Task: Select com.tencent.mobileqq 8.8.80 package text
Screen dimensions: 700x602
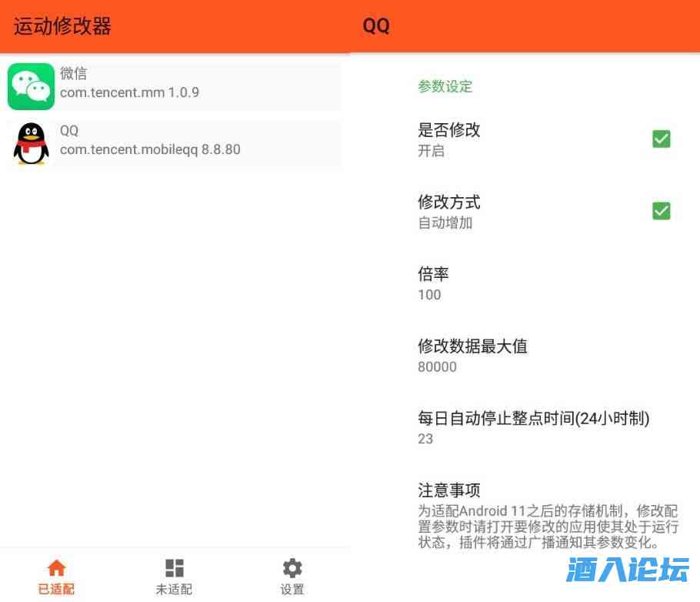Action: click(x=150, y=149)
